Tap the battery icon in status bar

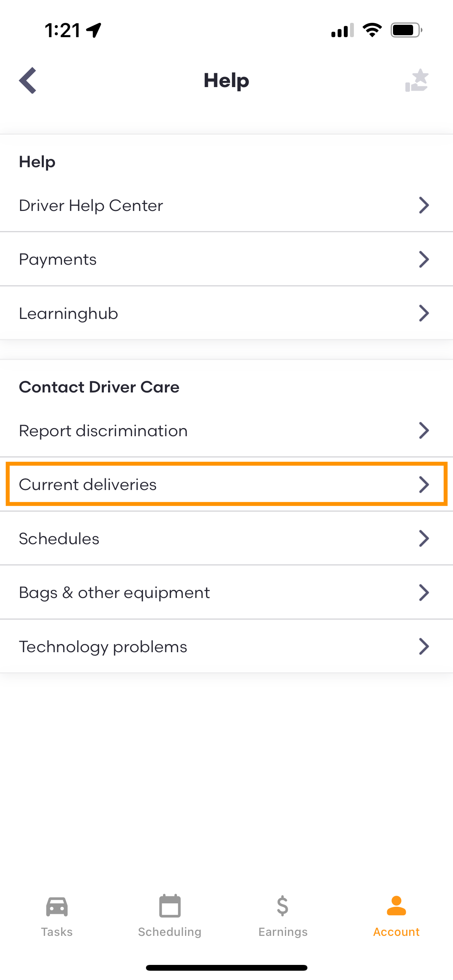pyautogui.click(x=406, y=30)
